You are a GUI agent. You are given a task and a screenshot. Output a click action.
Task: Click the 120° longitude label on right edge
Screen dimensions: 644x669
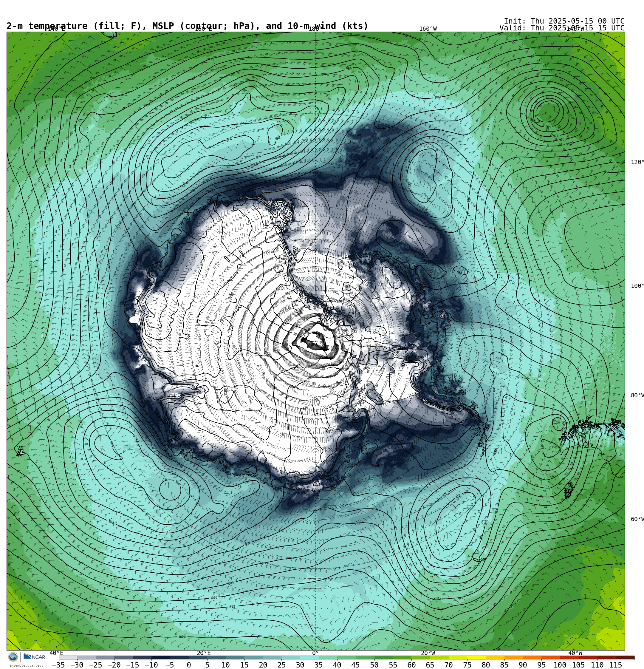(x=637, y=162)
